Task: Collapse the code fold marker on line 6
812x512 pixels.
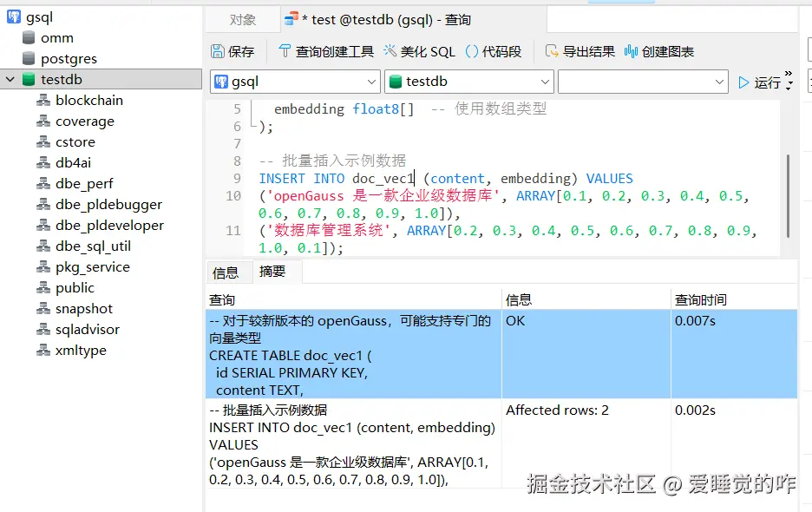Action: coord(253,126)
